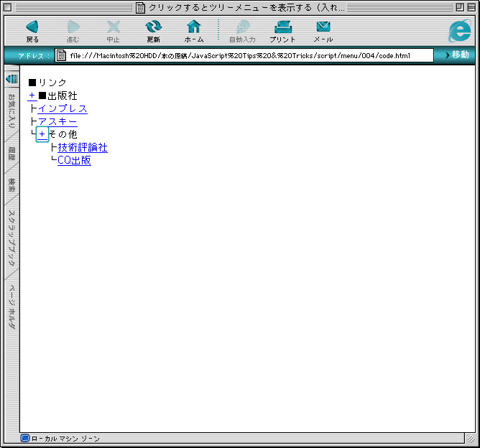
Task: Click the window collapse (windowshade) box
Action: tap(471, 7)
